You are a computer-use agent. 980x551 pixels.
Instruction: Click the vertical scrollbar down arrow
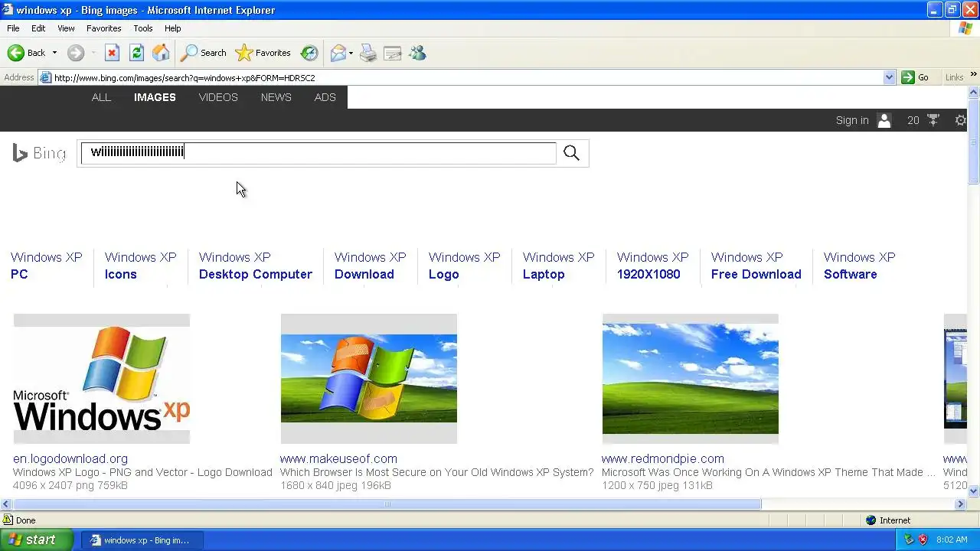pyautogui.click(x=973, y=491)
